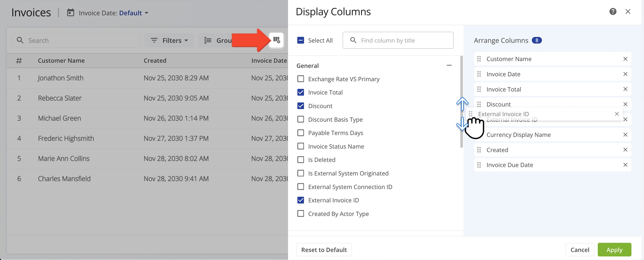644x260 pixels.
Task: Remove Customer Name from arranged columns
Action: [x=625, y=59]
